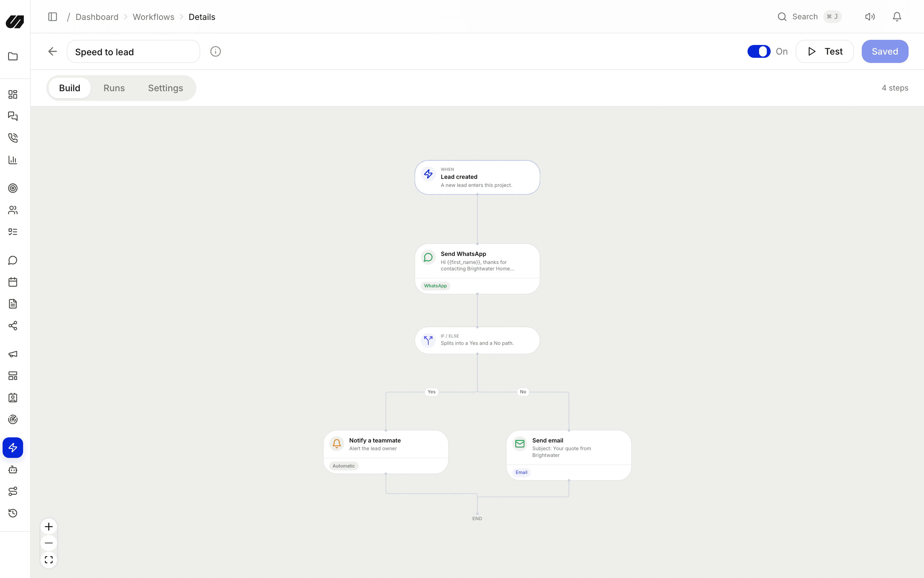Screen dimensions: 924x578
Task: Open the share nodes icon
Action: coord(13,326)
